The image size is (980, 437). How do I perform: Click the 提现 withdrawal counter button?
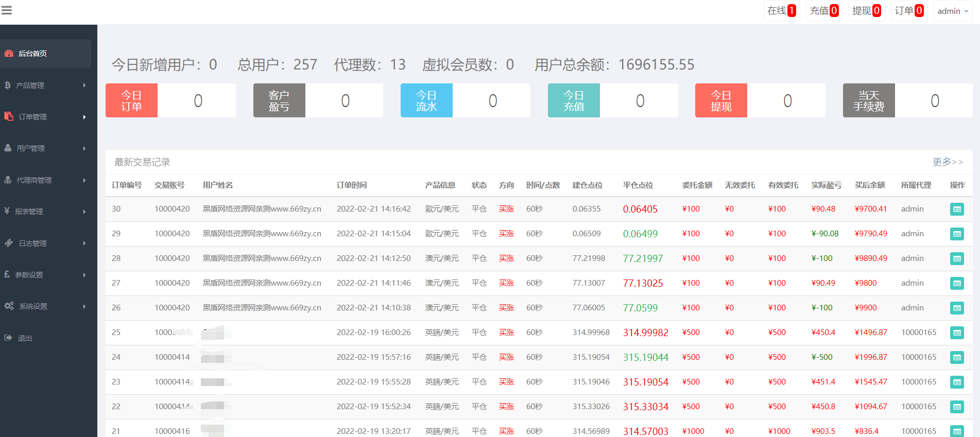[x=867, y=11]
